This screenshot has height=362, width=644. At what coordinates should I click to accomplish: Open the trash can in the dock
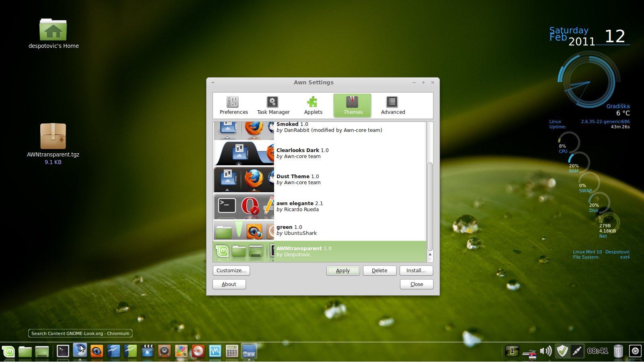(x=618, y=351)
